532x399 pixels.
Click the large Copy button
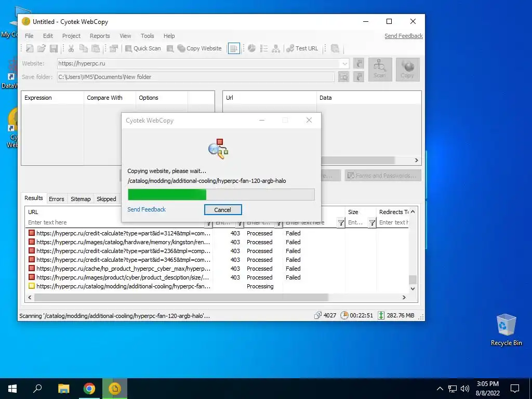(x=407, y=70)
